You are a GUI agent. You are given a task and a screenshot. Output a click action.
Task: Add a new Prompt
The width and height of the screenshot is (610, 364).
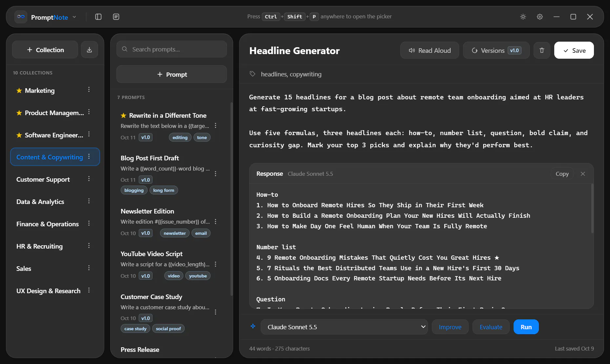172,74
